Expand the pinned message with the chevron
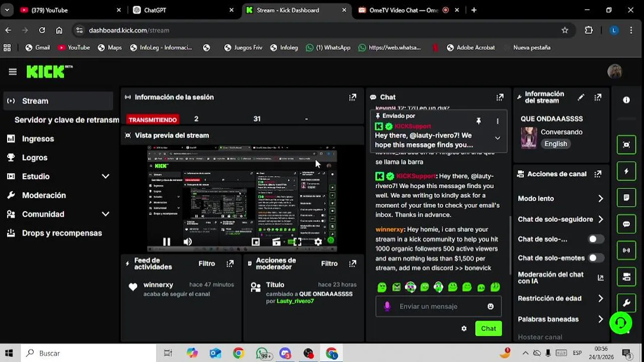 click(x=497, y=138)
